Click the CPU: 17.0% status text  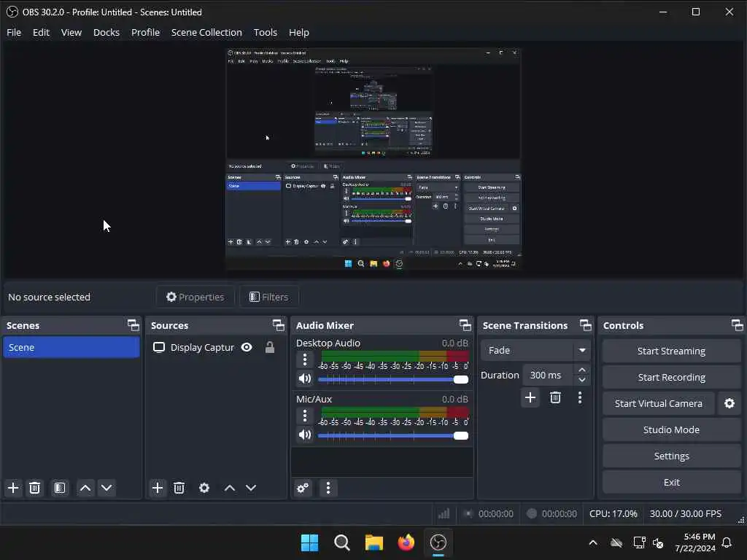click(x=613, y=514)
